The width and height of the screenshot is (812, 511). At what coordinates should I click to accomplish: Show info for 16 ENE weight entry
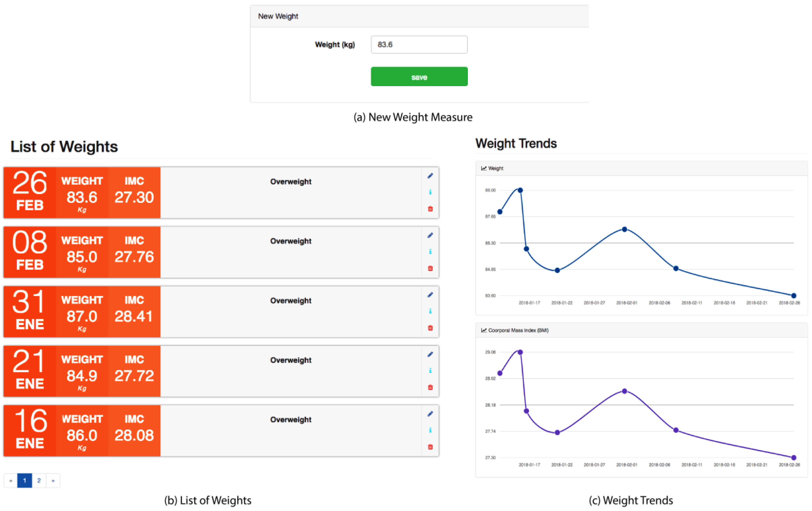(430, 430)
